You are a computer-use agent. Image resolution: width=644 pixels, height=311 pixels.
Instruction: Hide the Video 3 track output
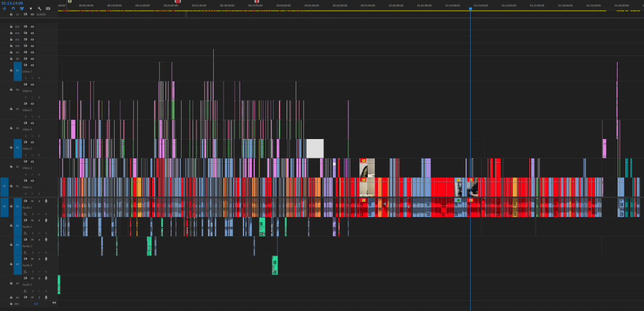click(32, 142)
